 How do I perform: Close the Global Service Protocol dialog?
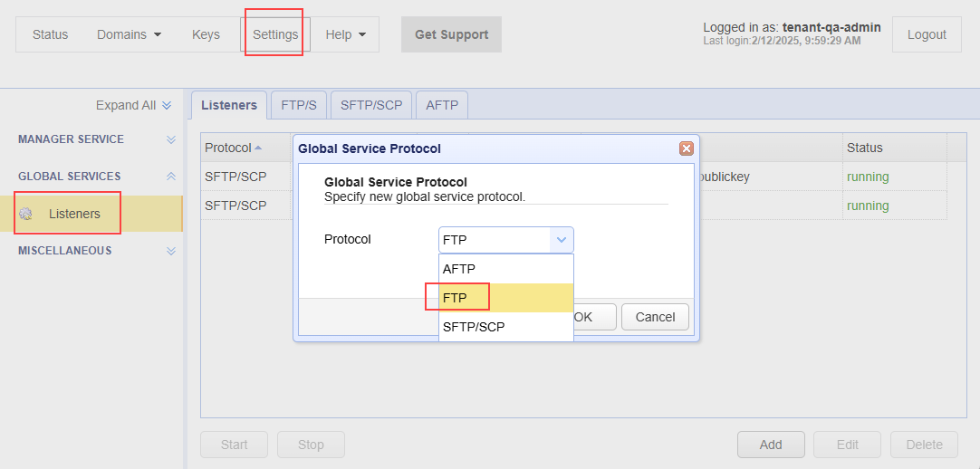[686, 148]
